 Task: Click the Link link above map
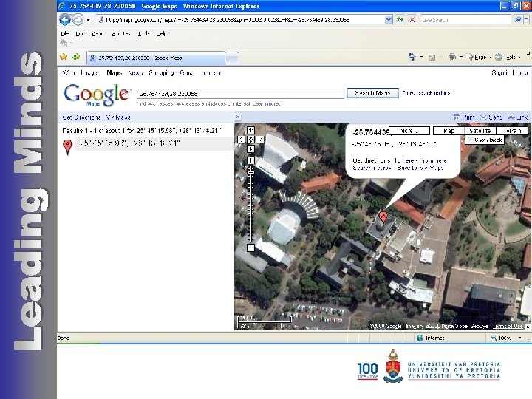[x=522, y=117]
